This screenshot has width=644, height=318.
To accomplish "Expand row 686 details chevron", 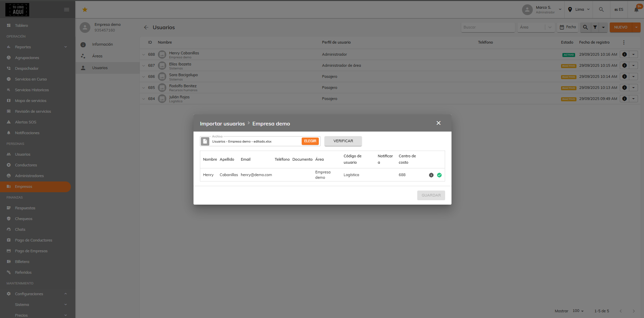I will (143, 76).
